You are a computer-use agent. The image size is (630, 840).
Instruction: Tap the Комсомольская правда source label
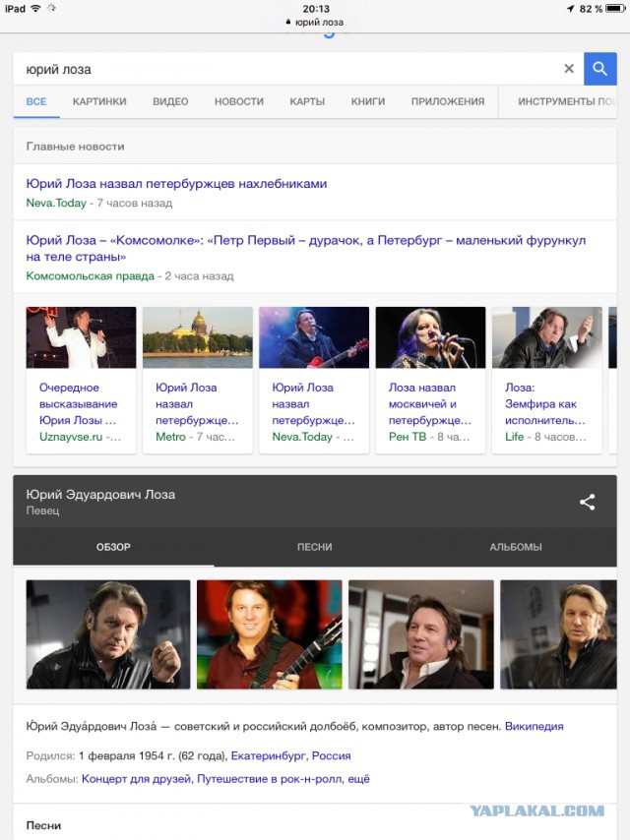[x=91, y=276]
